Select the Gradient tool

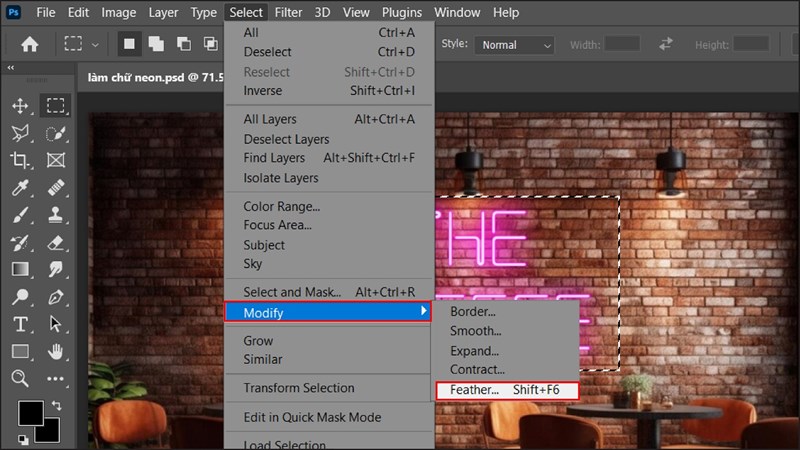20,269
